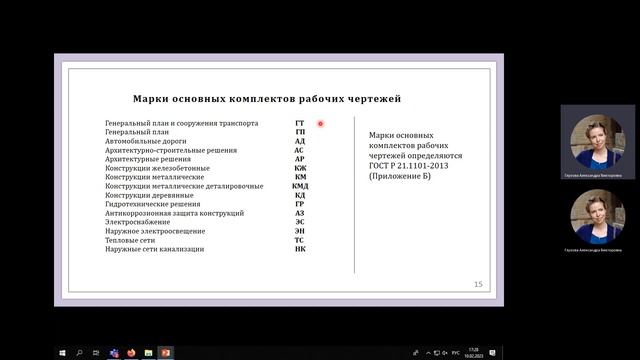Click slide number 15
This screenshot has width=640, height=360.
[478, 284]
